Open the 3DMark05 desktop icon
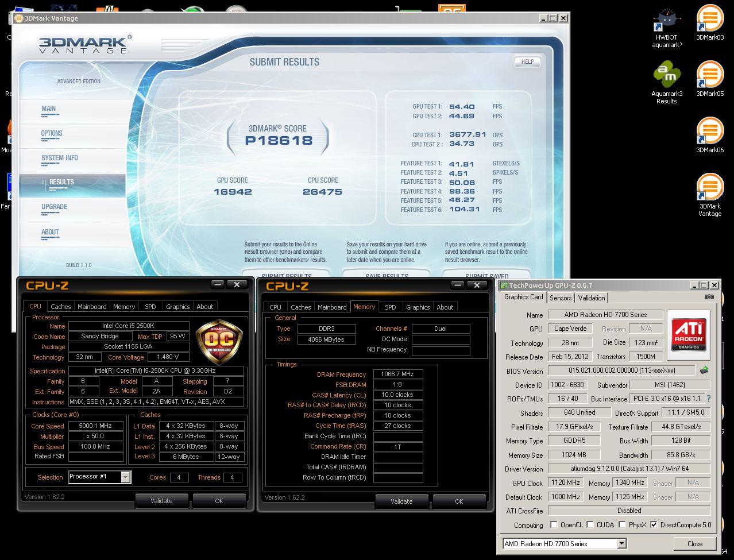734x560 pixels. click(710, 79)
